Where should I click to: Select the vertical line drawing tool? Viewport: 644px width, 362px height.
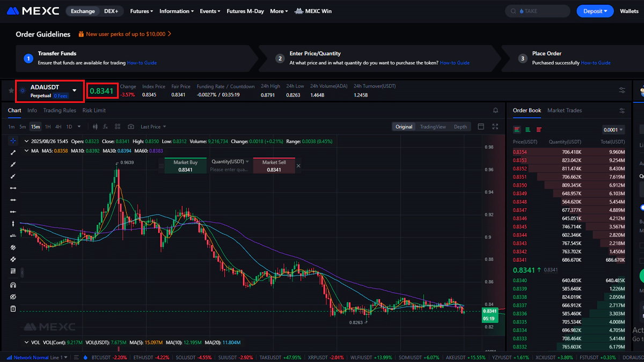[x=13, y=224]
